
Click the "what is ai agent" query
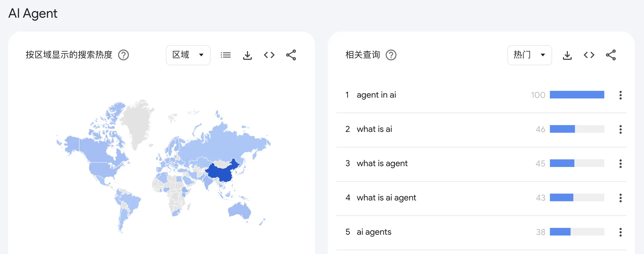point(386,198)
